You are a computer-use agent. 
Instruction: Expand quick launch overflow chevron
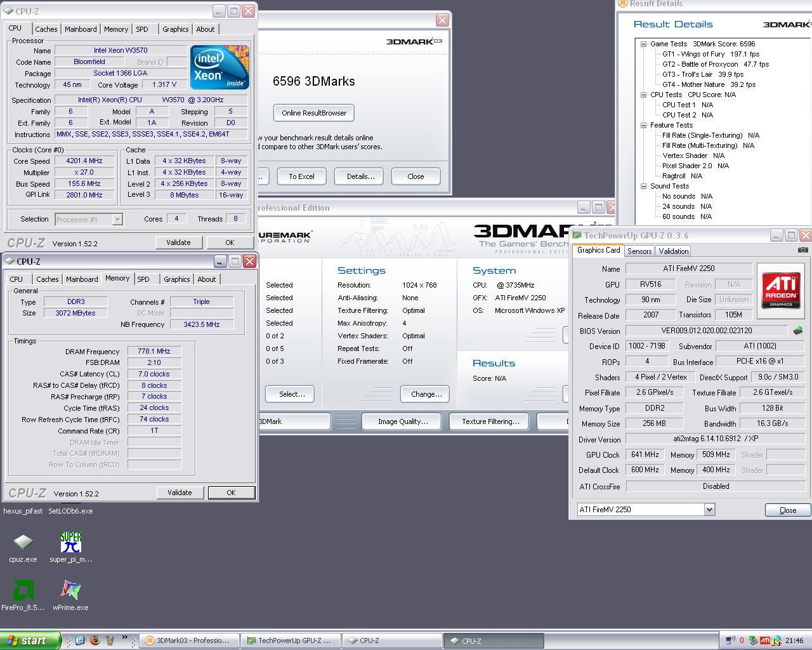coord(125,638)
